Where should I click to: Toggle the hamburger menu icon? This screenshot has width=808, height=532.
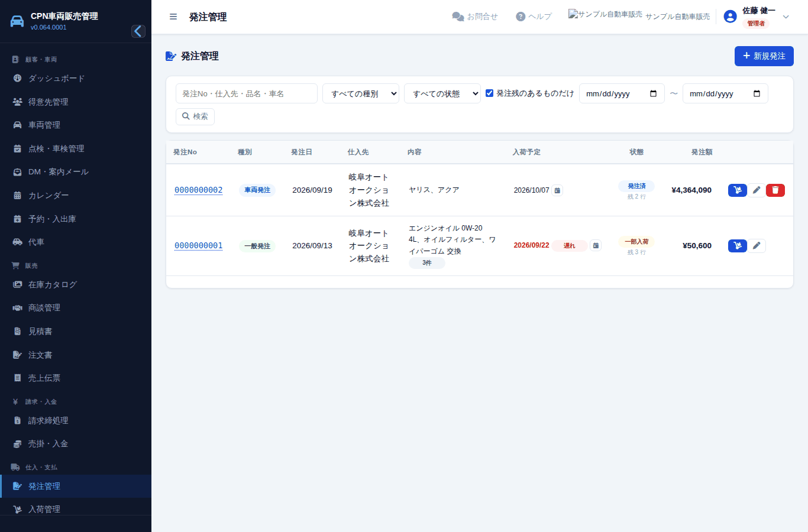(173, 17)
